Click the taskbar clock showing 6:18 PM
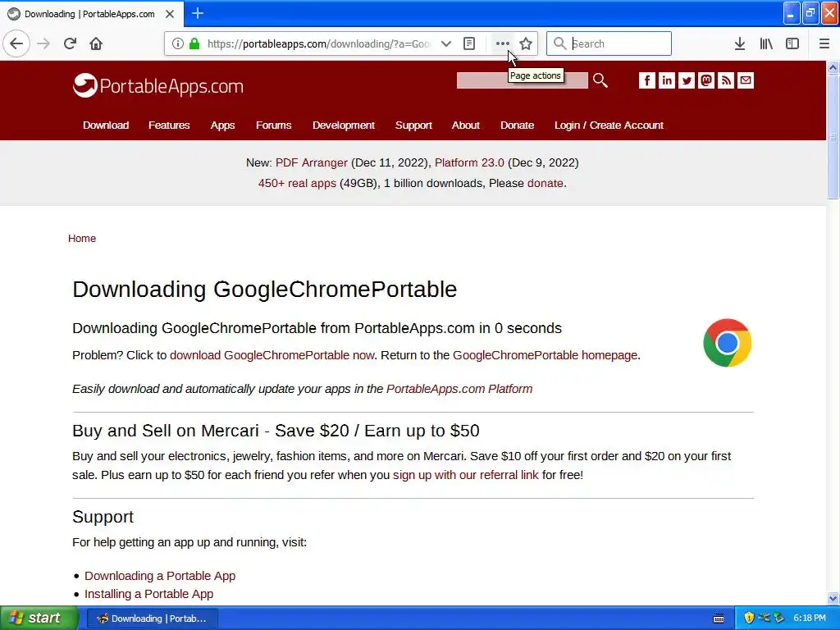 810,619
